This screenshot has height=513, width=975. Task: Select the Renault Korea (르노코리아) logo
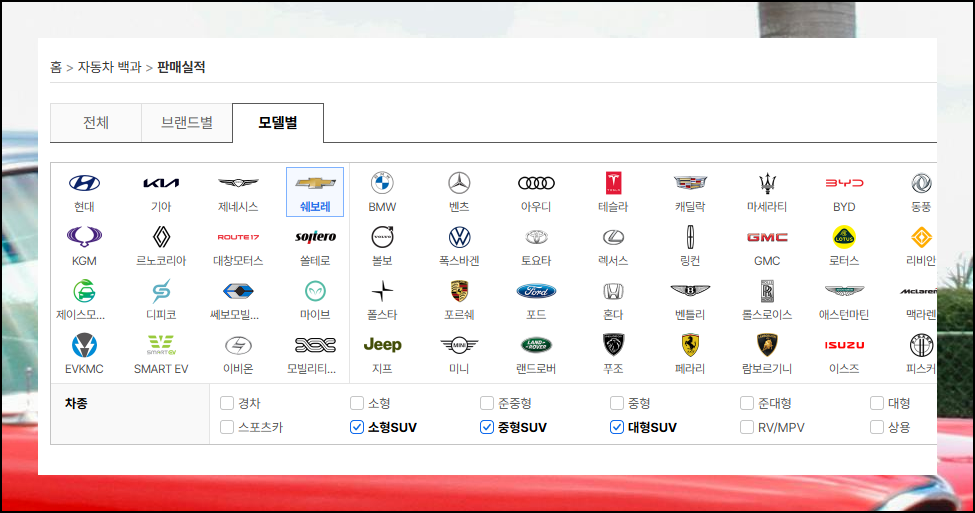[161, 237]
